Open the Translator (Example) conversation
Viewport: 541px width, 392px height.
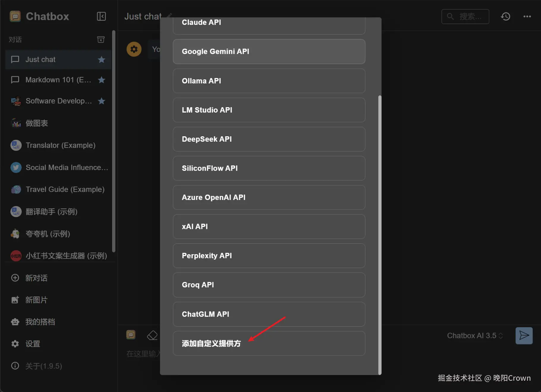point(58,145)
